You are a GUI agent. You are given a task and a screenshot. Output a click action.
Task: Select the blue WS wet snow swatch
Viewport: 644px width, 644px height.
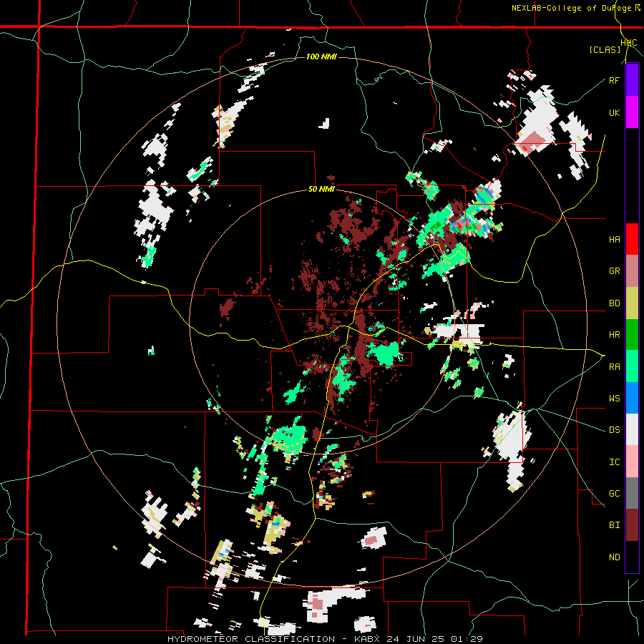click(632, 398)
